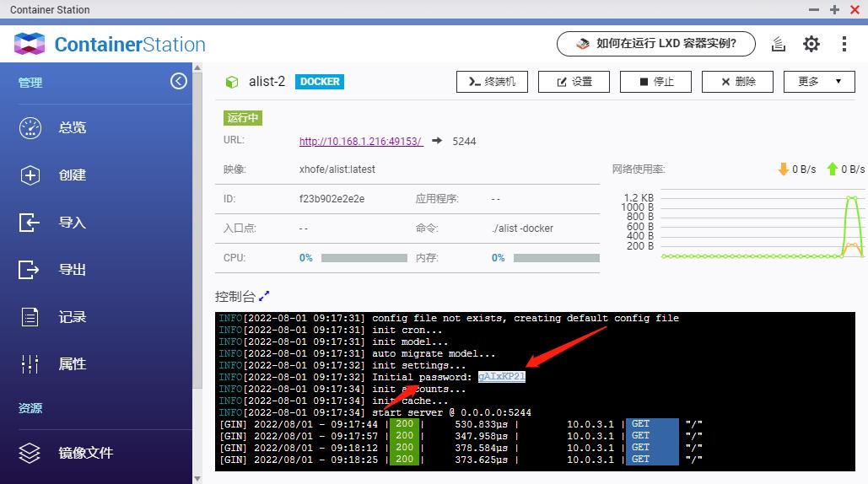Screen dimensions: 868x484
Task: Click the 记录 document icon
Action: point(30,317)
